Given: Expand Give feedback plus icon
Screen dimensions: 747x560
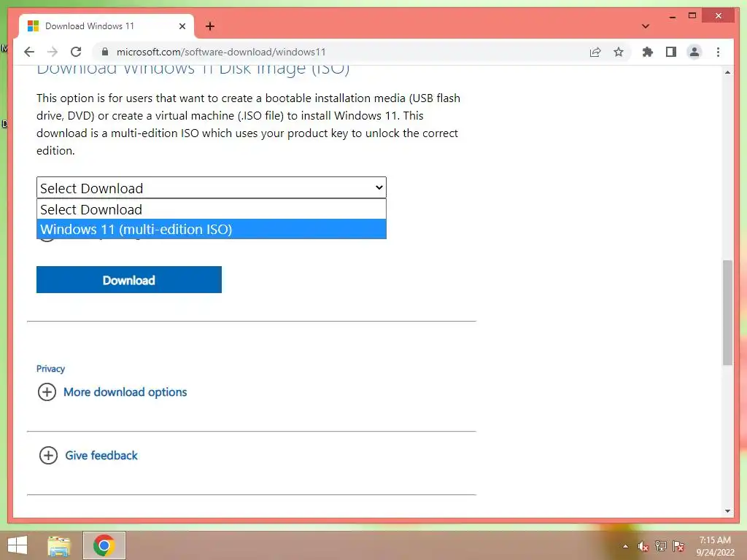Looking at the screenshot, I should point(48,455).
